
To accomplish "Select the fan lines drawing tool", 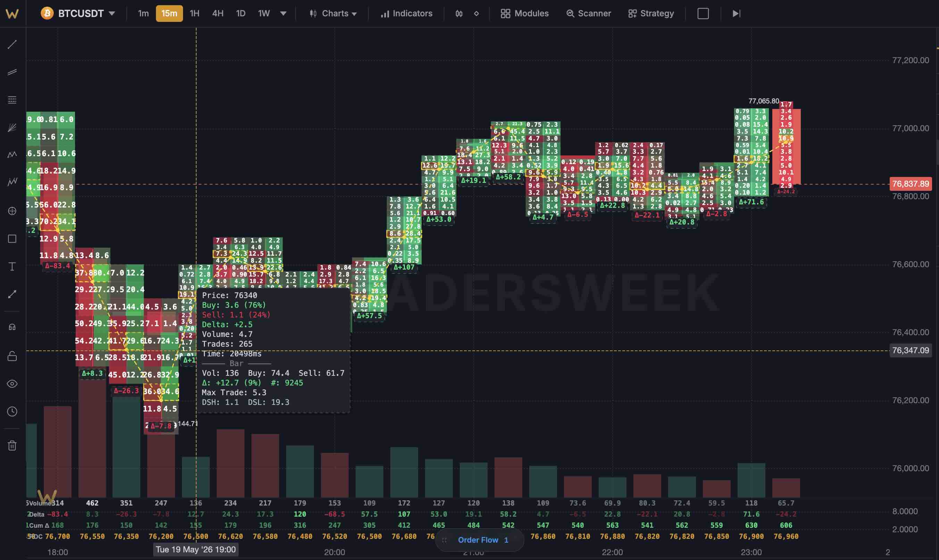I will point(12,127).
